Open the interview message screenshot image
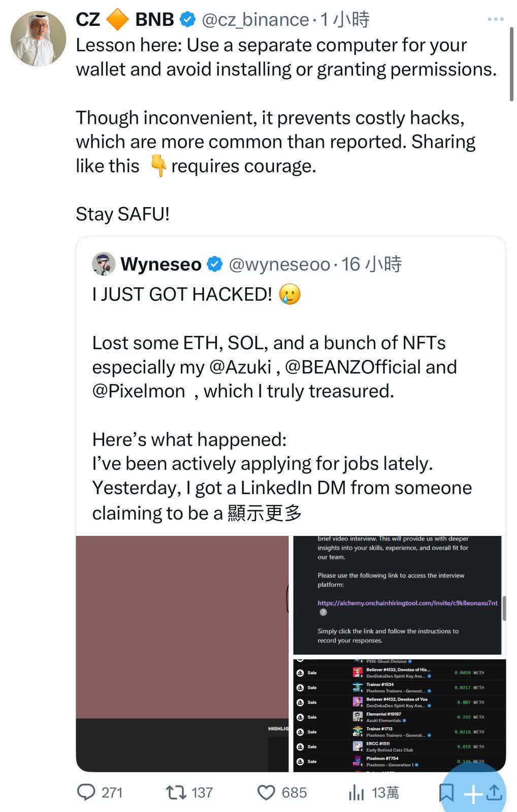Screen dimensions: 517x812 point(397,595)
